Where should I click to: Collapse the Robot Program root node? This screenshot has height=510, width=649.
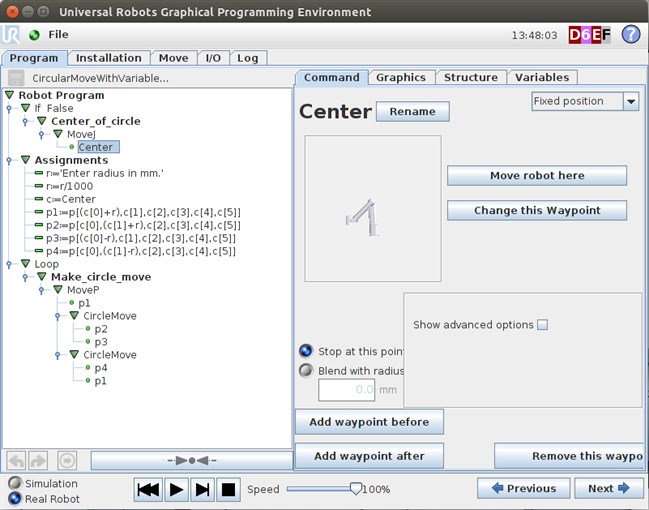pyautogui.click(x=10, y=95)
